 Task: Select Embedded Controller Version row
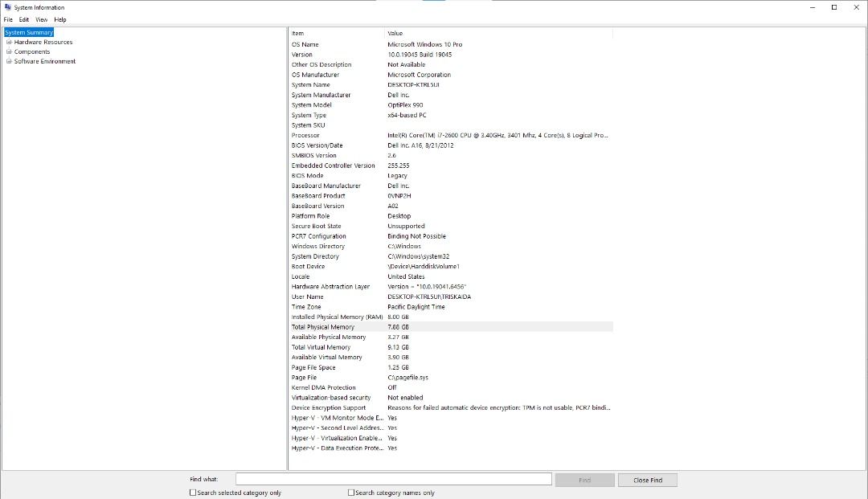point(451,166)
